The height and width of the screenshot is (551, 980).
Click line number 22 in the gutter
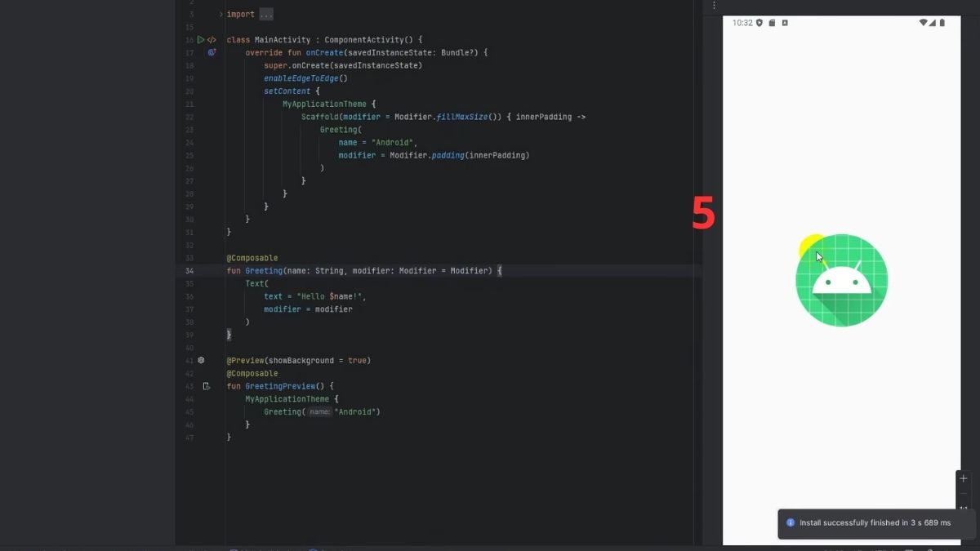pyautogui.click(x=189, y=117)
